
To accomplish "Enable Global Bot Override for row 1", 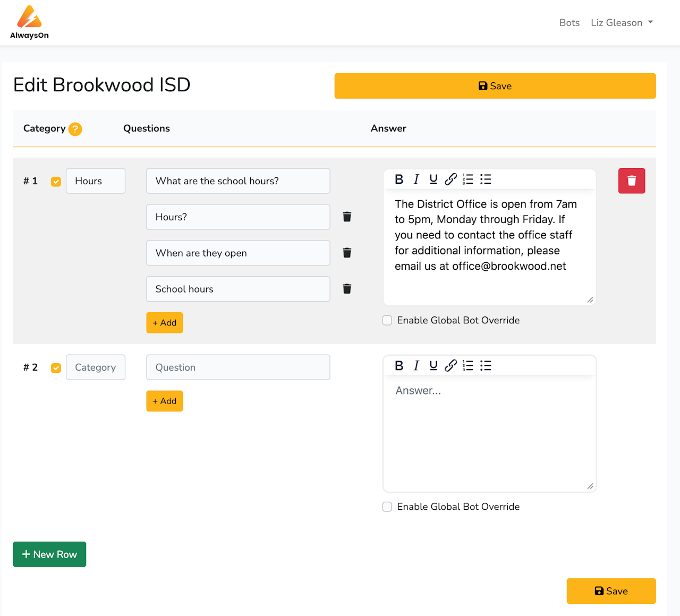I will tap(387, 320).
